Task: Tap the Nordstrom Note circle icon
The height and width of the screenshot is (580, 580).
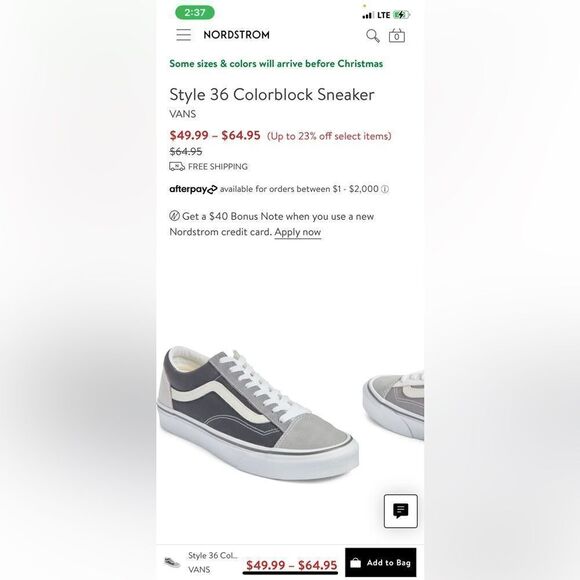Action: click(x=174, y=216)
